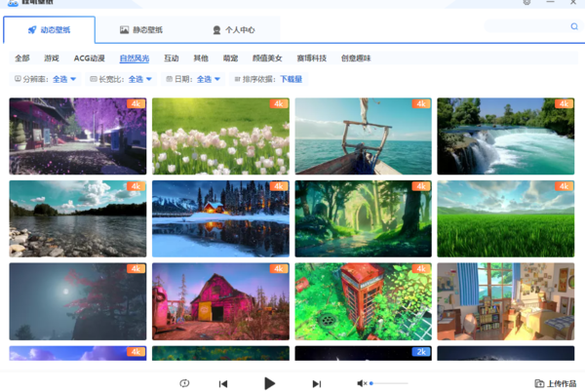Open the waterfall wallpaper thumbnail
The width and height of the screenshot is (585, 392).
[x=505, y=136]
